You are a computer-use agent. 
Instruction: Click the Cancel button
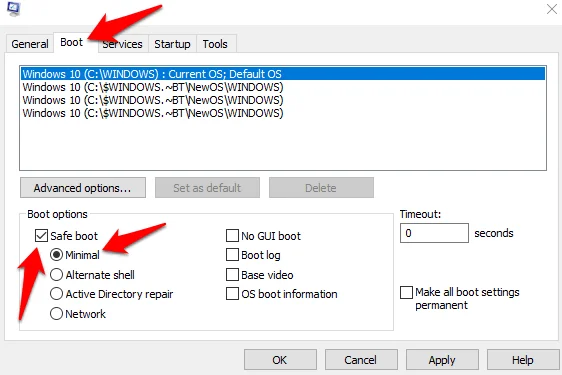click(361, 360)
